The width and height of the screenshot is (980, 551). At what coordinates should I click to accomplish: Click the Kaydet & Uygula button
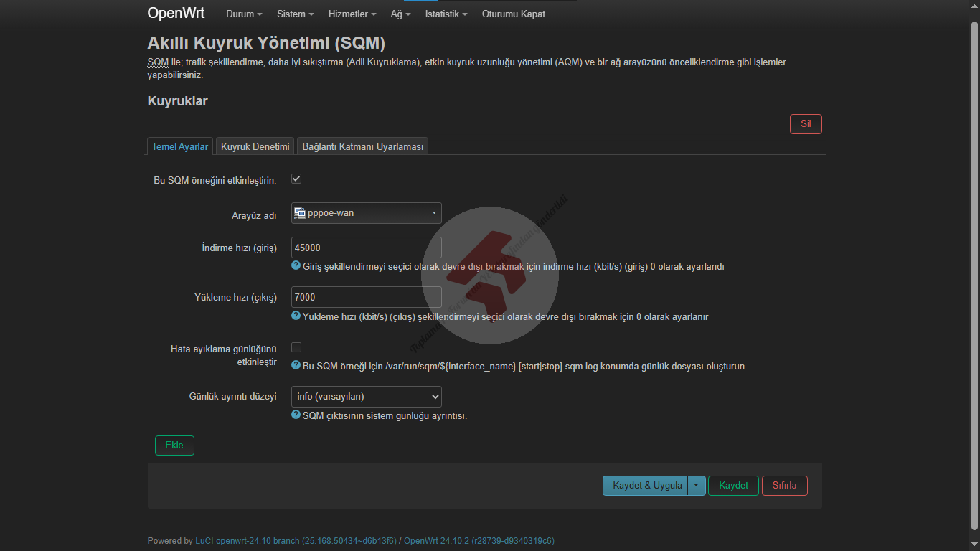click(x=646, y=486)
